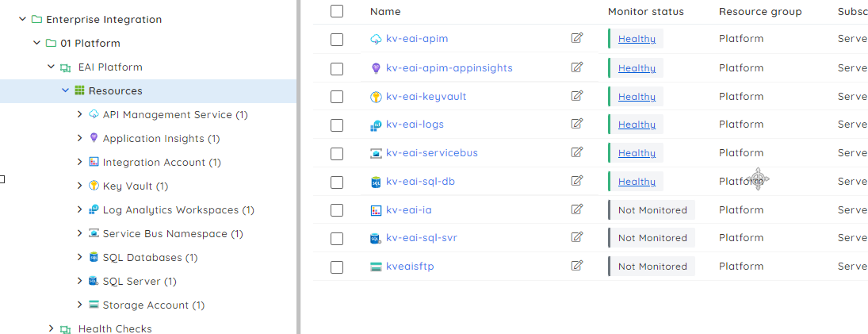Expand SQL Databases (1) node
868x334 pixels.
tap(80, 257)
